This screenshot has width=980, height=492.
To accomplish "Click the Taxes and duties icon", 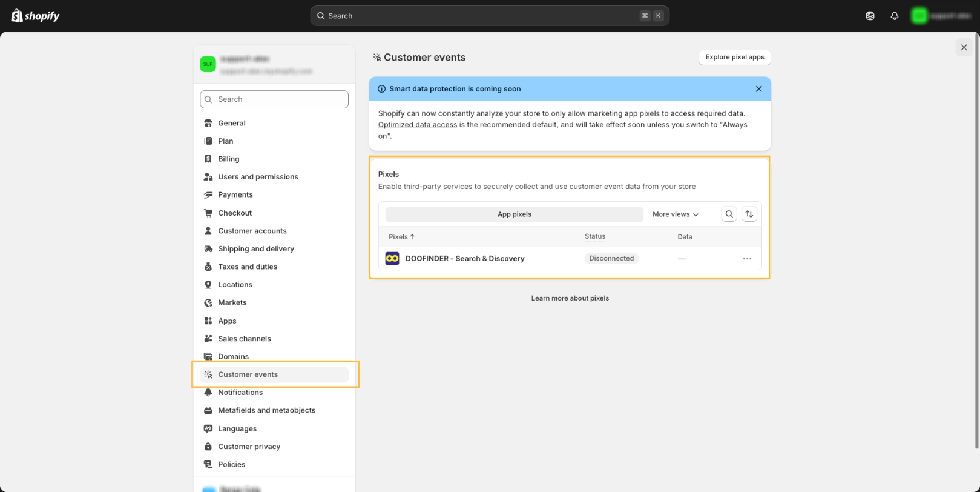I will tap(208, 267).
